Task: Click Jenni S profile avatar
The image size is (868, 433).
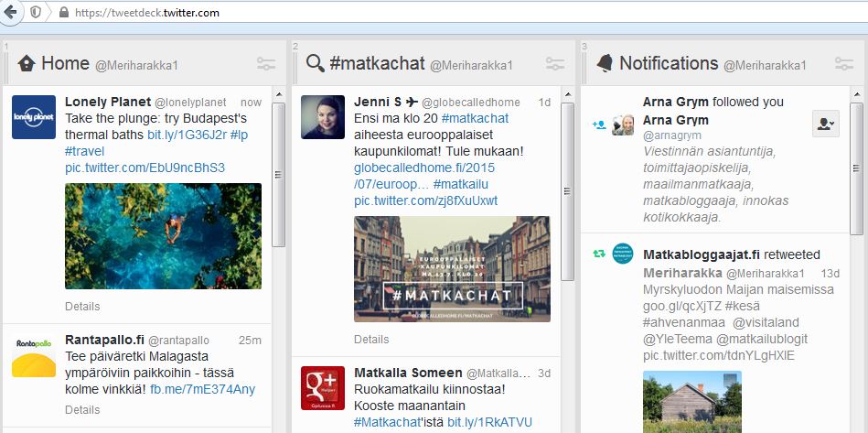Action: [x=323, y=117]
